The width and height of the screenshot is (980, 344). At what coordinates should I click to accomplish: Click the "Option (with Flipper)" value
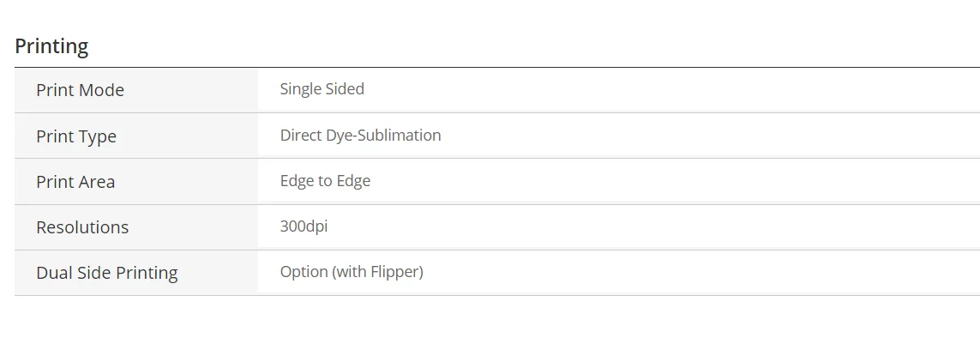(x=352, y=272)
